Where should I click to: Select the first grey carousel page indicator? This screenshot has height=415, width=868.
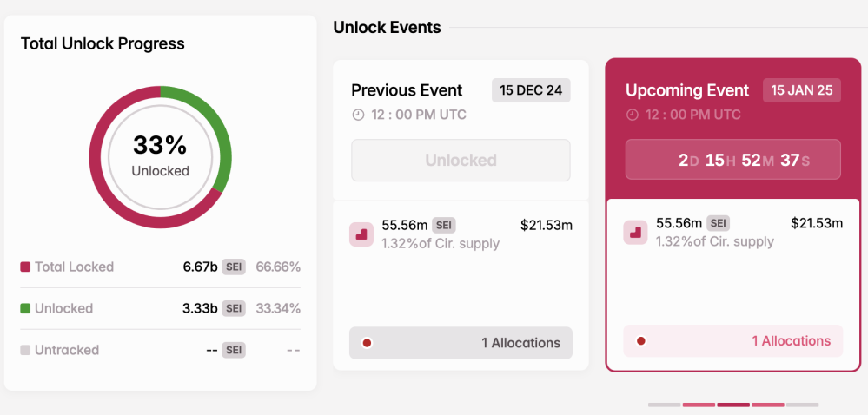[665, 405]
